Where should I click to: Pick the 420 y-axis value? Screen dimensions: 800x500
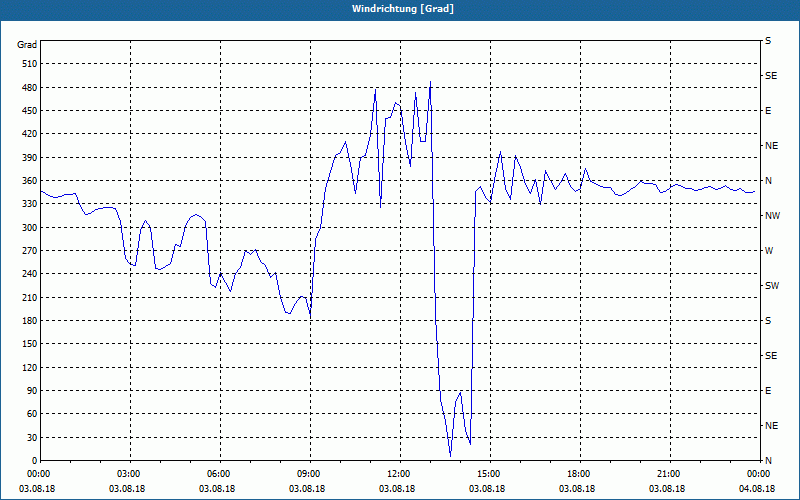coord(30,134)
